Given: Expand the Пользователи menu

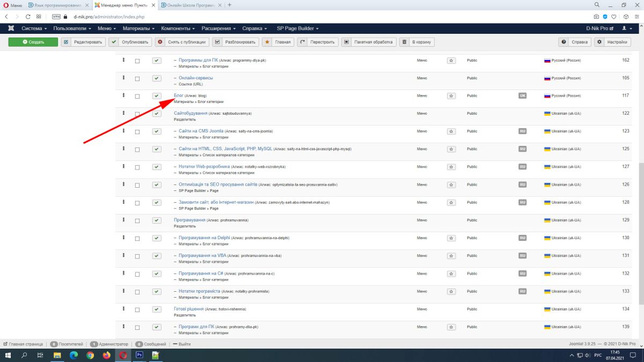Looking at the screenshot, I should 72,28.
